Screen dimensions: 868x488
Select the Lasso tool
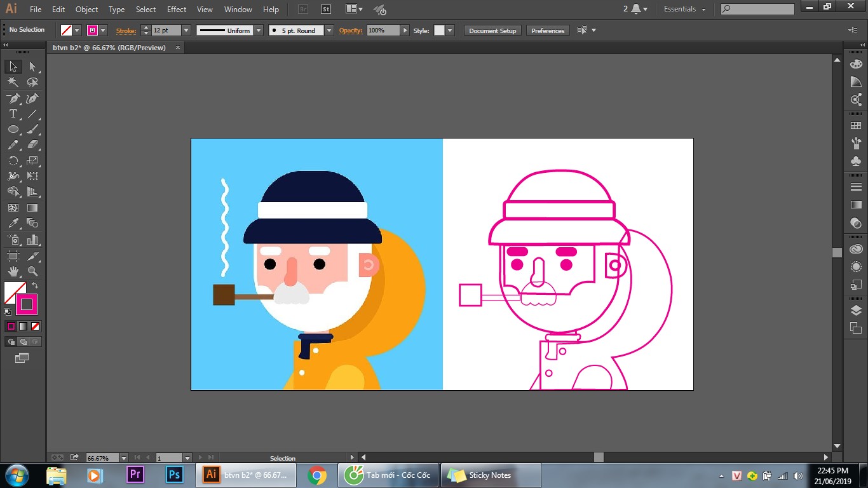pyautogui.click(x=32, y=82)
